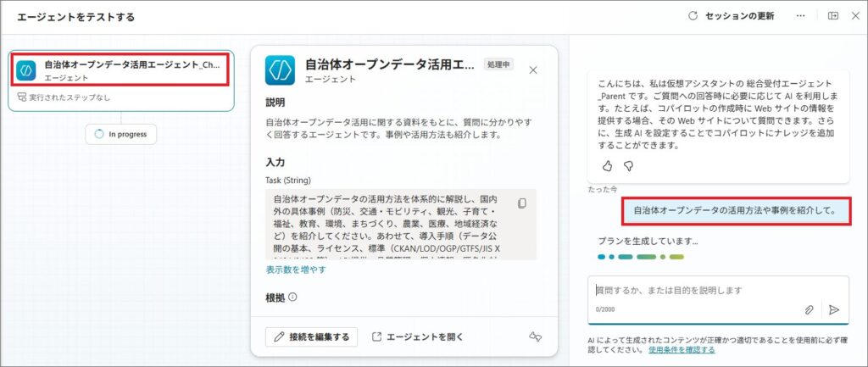Open the three-dots more options menu
This screenshot has height=367, width=868.
tap(800, 16)
